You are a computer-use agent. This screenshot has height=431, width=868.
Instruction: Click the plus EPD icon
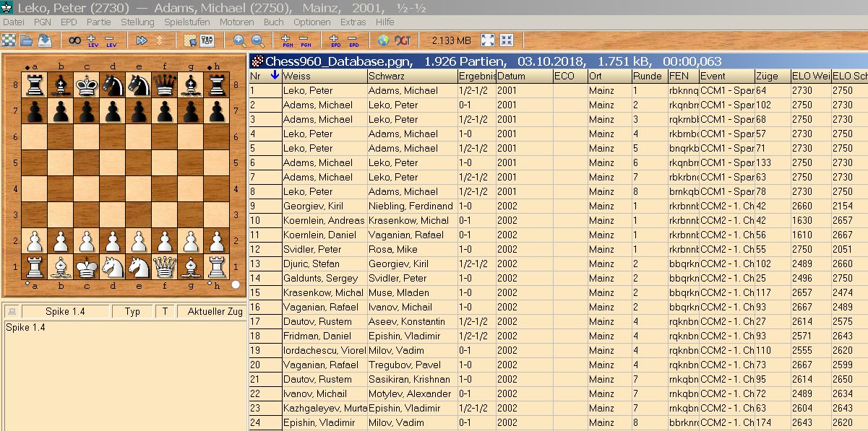coord(335,40)
